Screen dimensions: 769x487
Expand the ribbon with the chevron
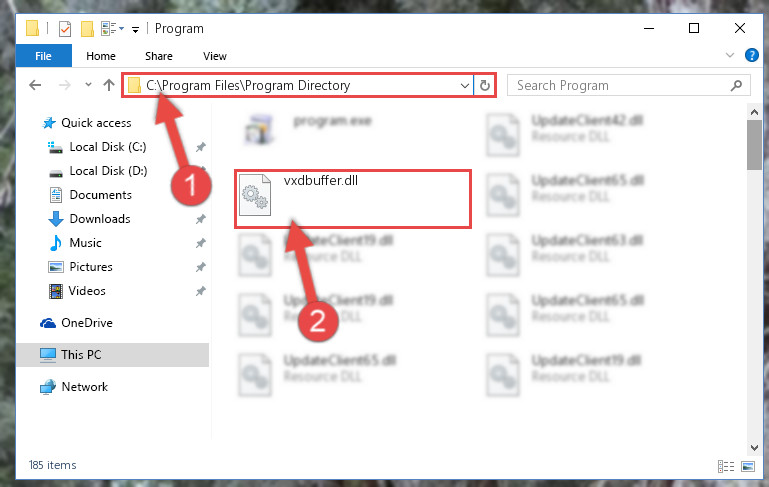(x=730, y=55)
